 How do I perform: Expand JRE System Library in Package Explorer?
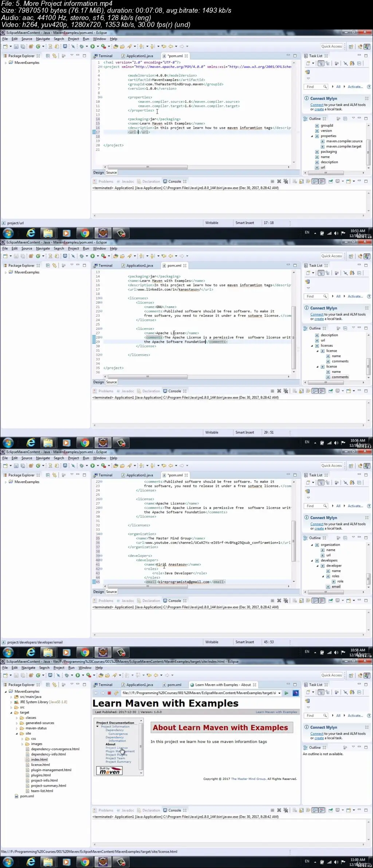pos(11,702)
